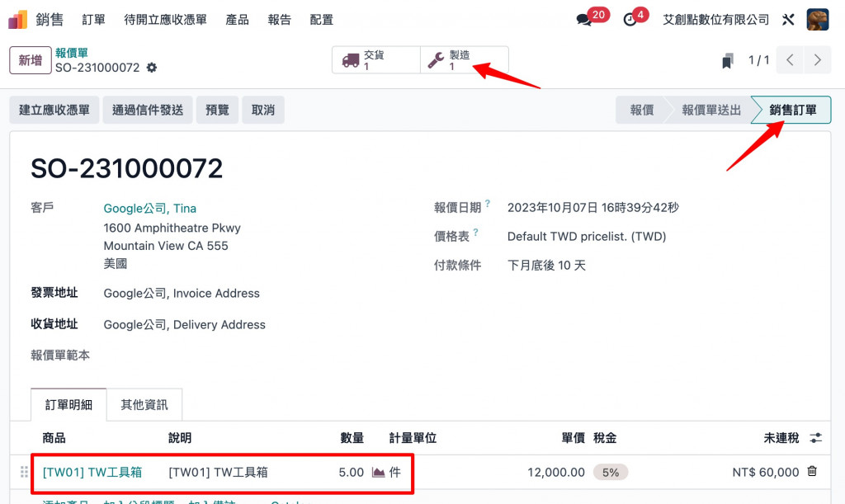
Task: Click the 5% tax tag
Action: coord(611,472)
